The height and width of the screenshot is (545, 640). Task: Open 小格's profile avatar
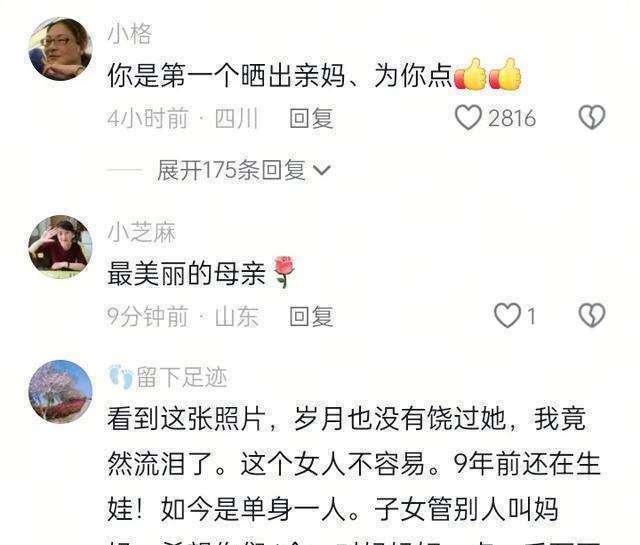pyautogui.click(x=61, y=49)
